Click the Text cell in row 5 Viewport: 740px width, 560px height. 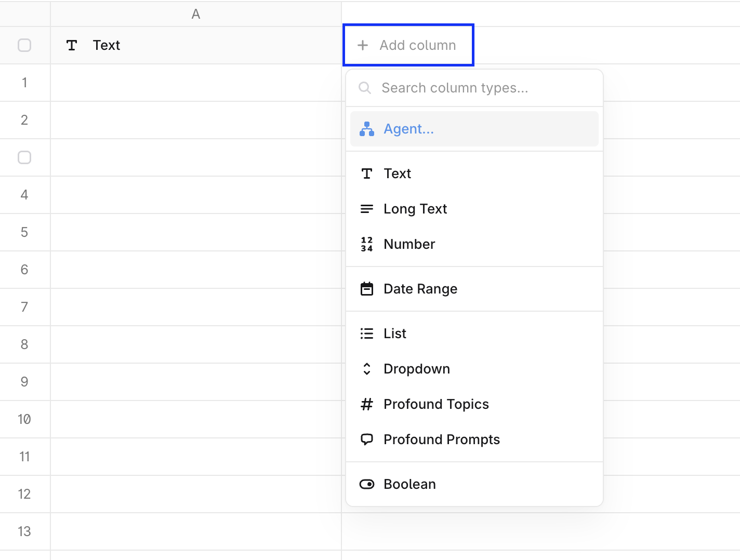pyautogui.click(x=196, y=232)
